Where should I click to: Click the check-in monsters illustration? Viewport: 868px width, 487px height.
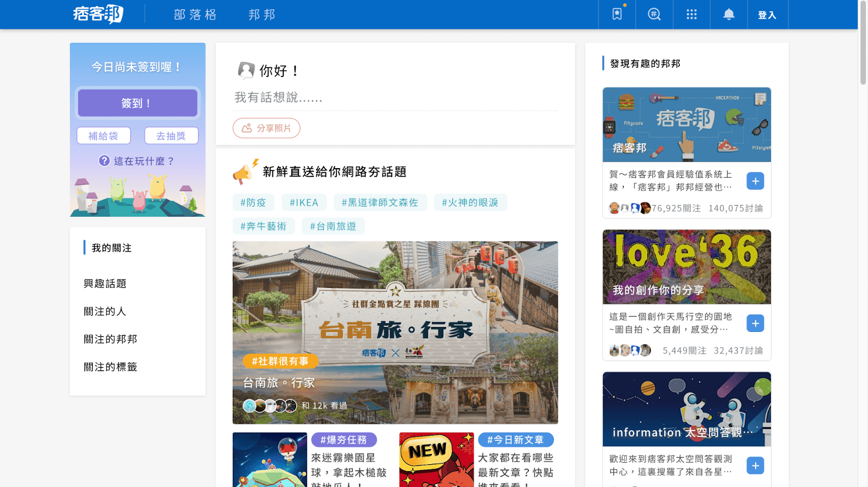point(138,195)
